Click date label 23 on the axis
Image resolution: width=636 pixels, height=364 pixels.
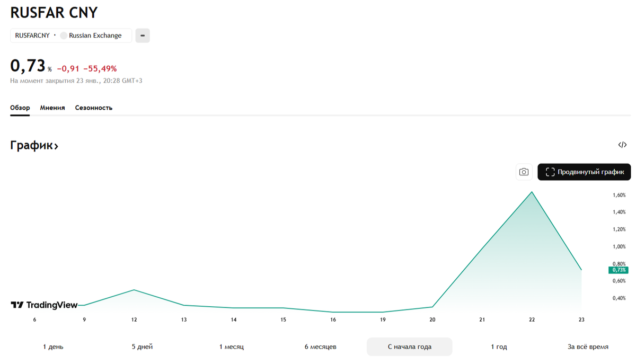(581, 319)
